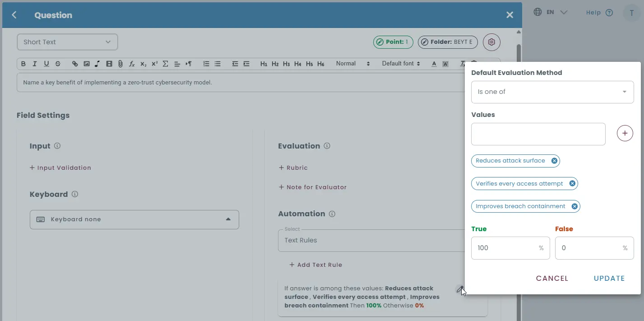Open the formula editor (fx icon)
Viewport: 644px width, 321px height.
tap(131, 64)
